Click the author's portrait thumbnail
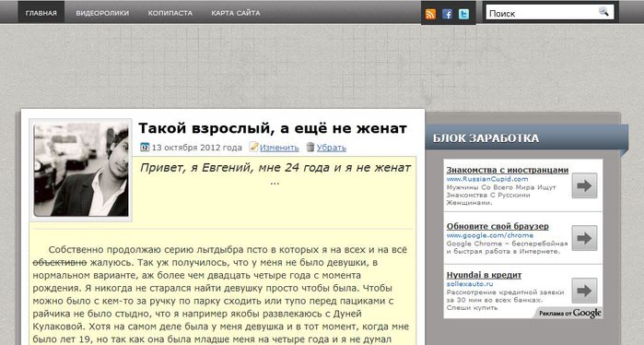This screenshot has width=644, height=345. (x=81, y=170)
